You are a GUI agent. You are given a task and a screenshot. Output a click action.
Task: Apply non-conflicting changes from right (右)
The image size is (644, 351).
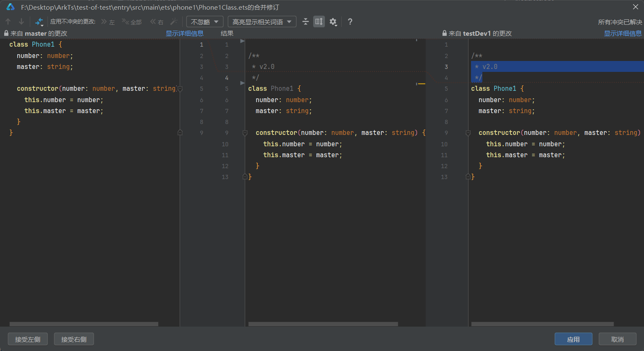pos(157,22)
